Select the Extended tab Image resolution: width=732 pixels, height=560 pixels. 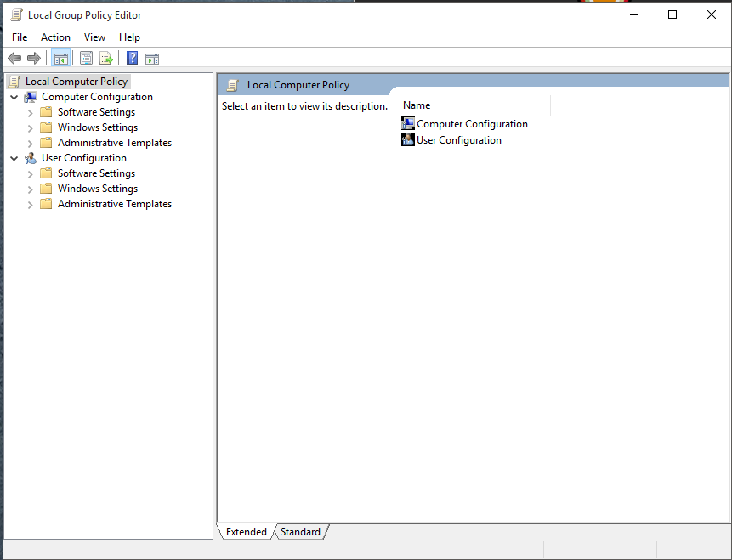(x=247, y=532)
